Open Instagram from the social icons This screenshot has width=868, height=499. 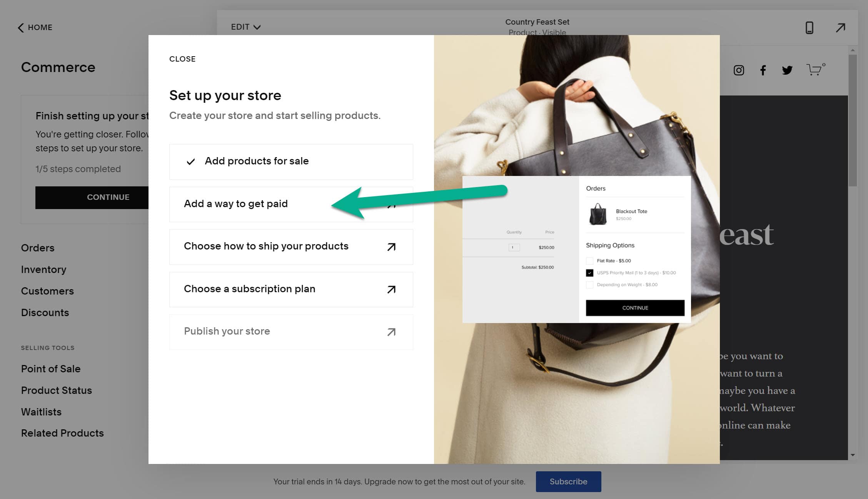pyautogui.click(x=739, y=70)
